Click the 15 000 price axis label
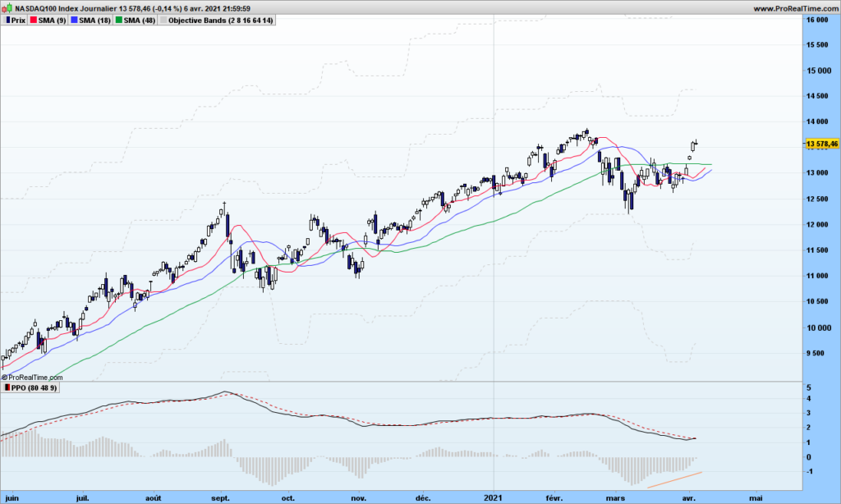 [817, 71]
